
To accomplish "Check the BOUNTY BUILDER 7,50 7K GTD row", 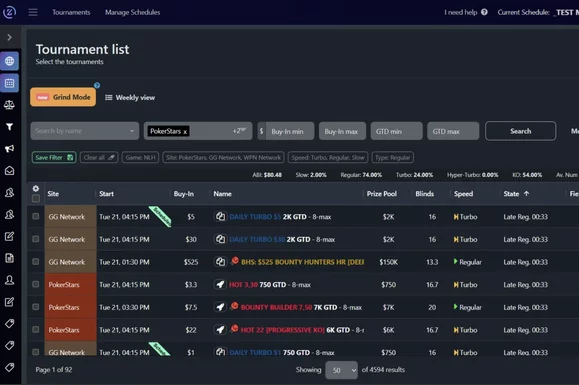I will [36, 307].
